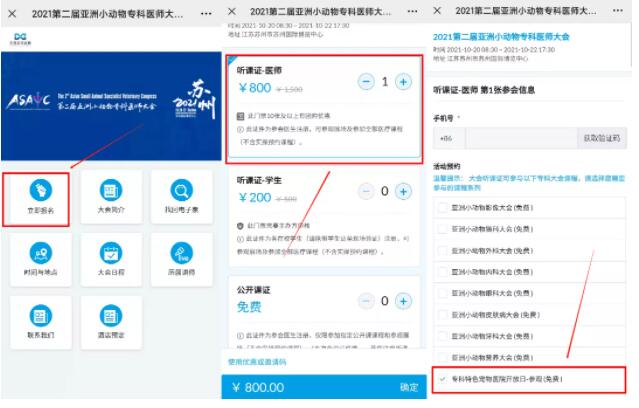Select the 听课证-医师 ¥800 ticket card

(324, 107)
